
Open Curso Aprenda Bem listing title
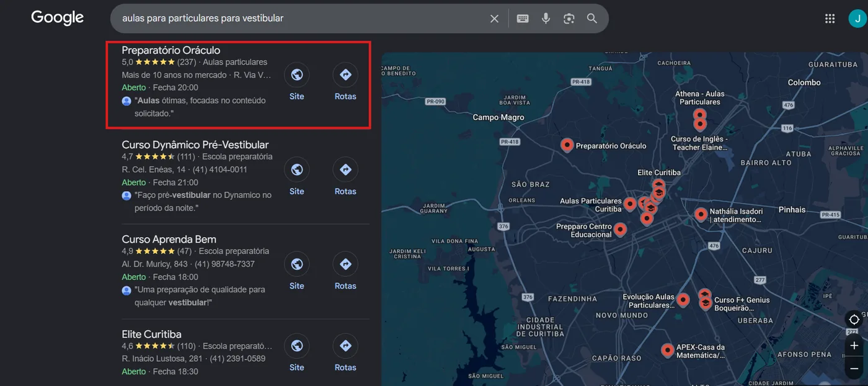pos(169,240)
